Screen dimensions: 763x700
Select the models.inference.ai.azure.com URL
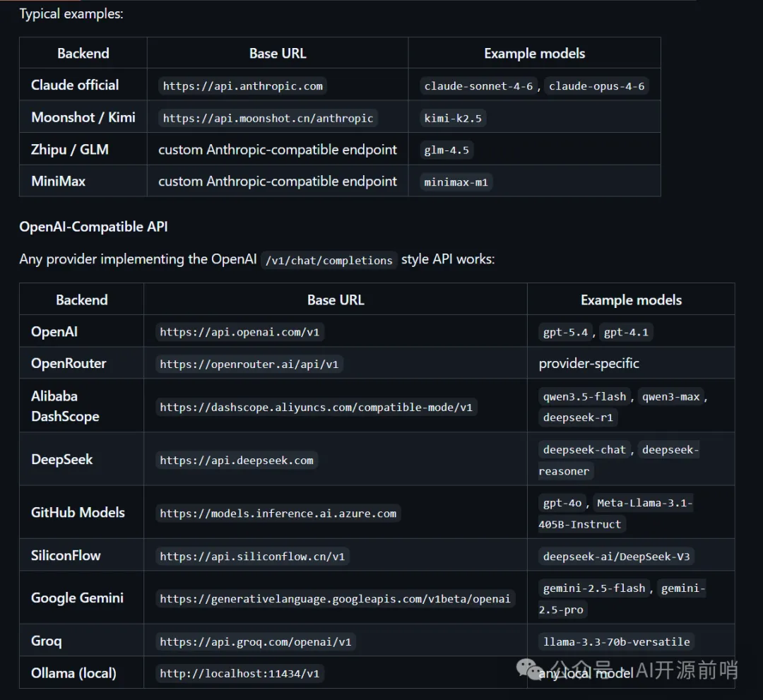(x=278, y=514)
